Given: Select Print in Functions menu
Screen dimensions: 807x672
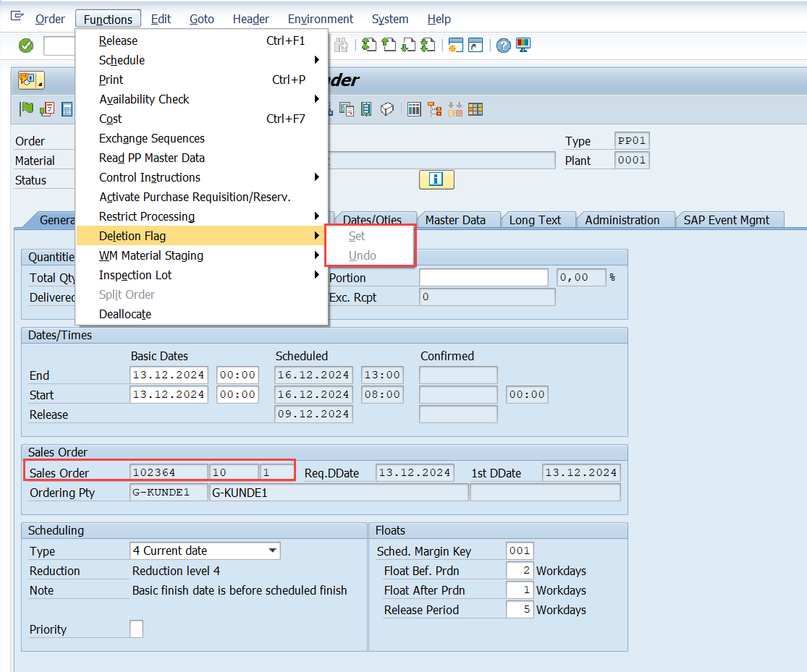Looking at the screenshot, I should coord(202,80).
